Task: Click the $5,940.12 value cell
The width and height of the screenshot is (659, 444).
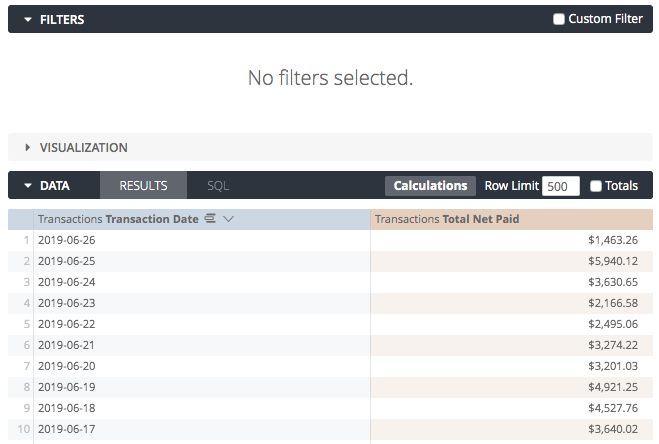Action: [x=613, y=261]
